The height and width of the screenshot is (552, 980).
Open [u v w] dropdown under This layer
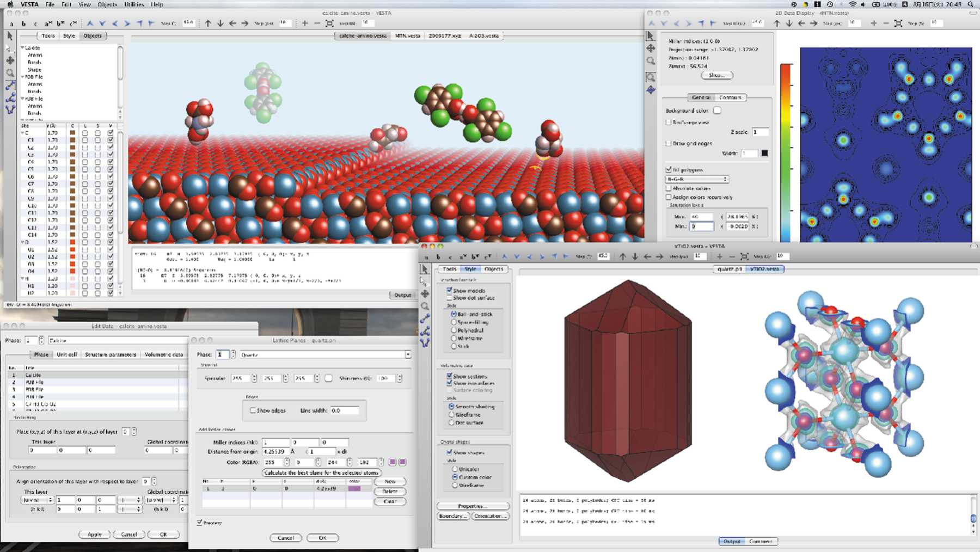(37, 499)
